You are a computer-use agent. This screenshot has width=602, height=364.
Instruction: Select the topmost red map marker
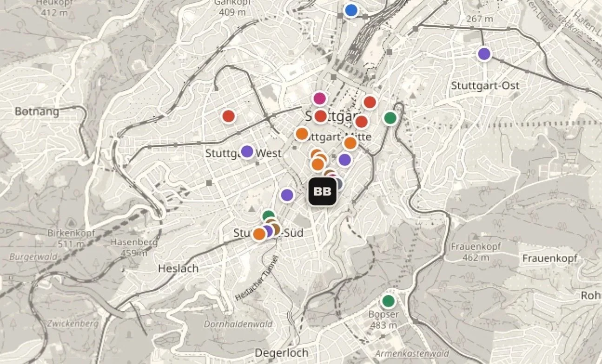click(x=370, y=102)
